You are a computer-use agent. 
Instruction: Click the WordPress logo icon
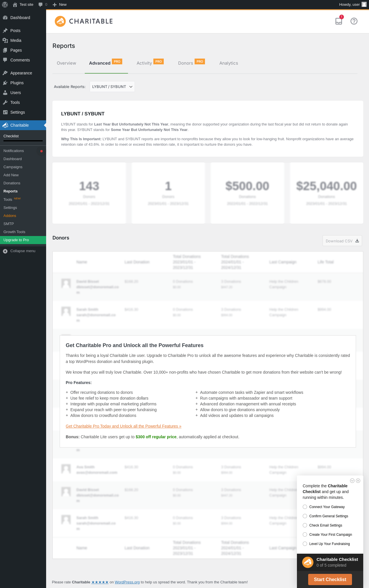5,5
